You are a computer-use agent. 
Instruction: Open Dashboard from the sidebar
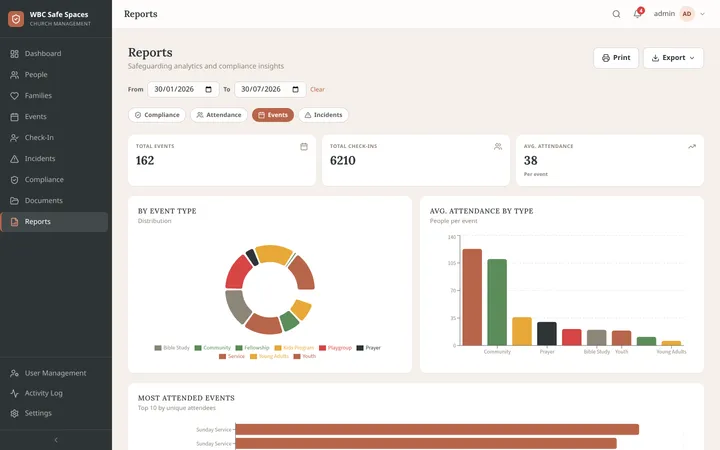(x=54, y=53)
